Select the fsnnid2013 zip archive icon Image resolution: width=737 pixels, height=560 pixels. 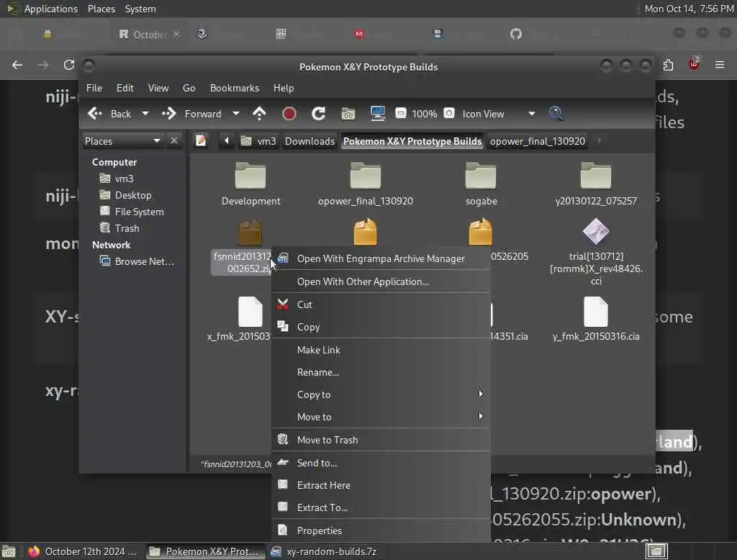pos(250,232)
